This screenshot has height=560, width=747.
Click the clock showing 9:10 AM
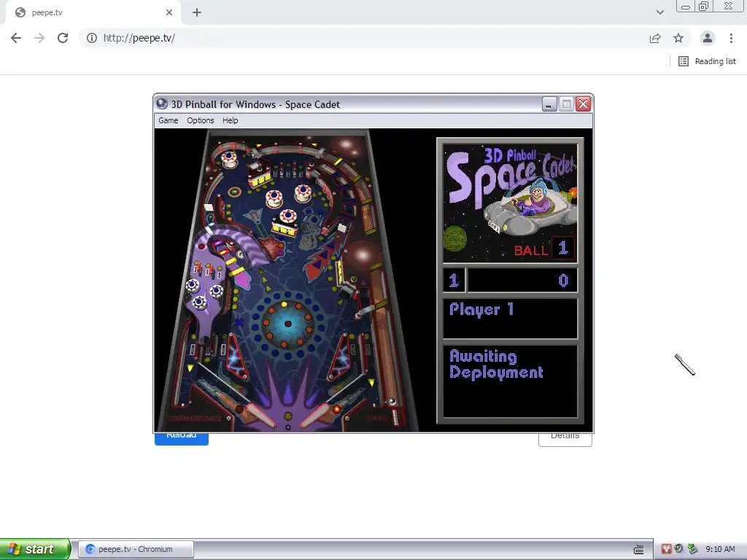coord(720,549)
